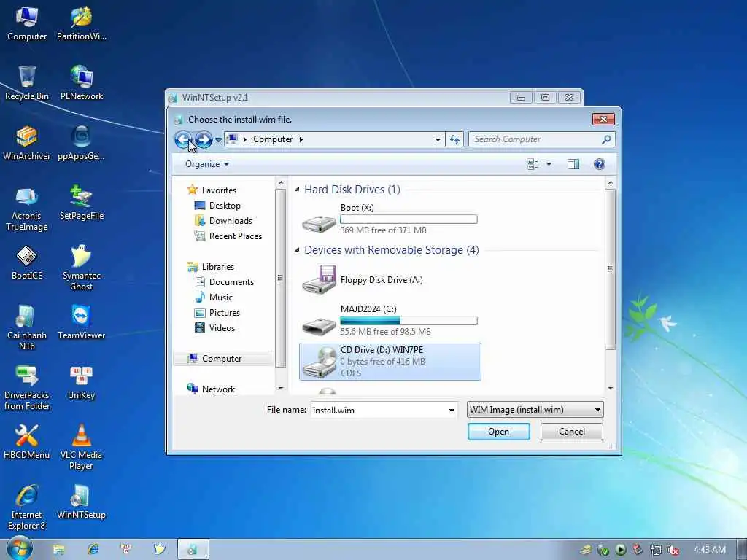This screenshot has width=747, height=560.
Task: Launch UniKey desktop shortcut
Action: tap(82, 382)
